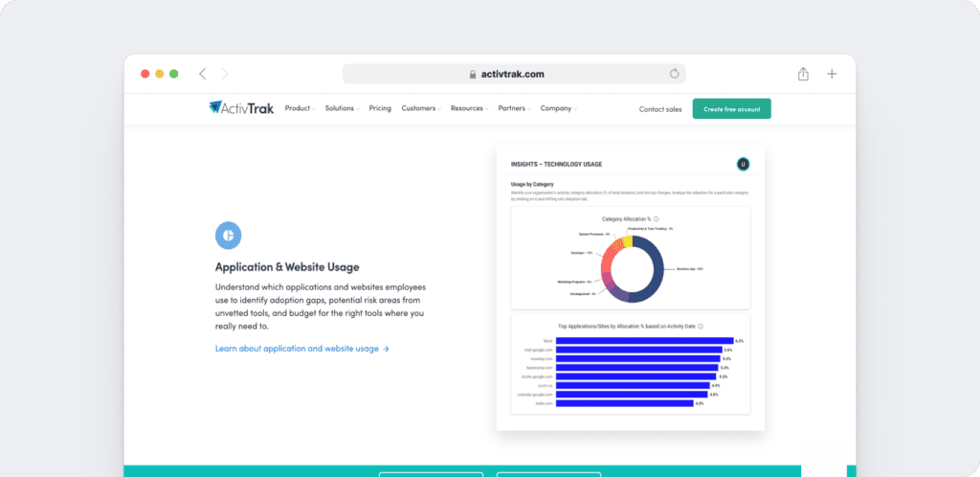This screenshot has height=477, width=980.
Task: Click the zoom.us bar in the chart
Action: tap(634, 386)
